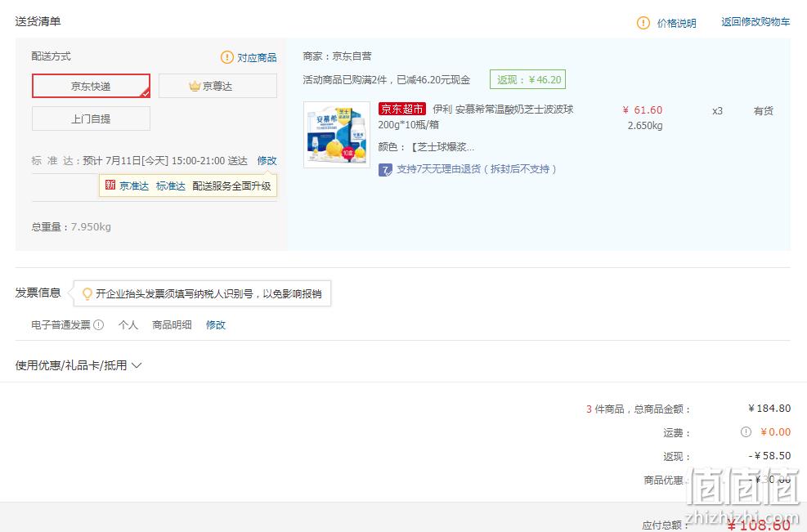Open 返回修改购物车 link
Viewport: 807px width, 532px height.
click(755, 21)
